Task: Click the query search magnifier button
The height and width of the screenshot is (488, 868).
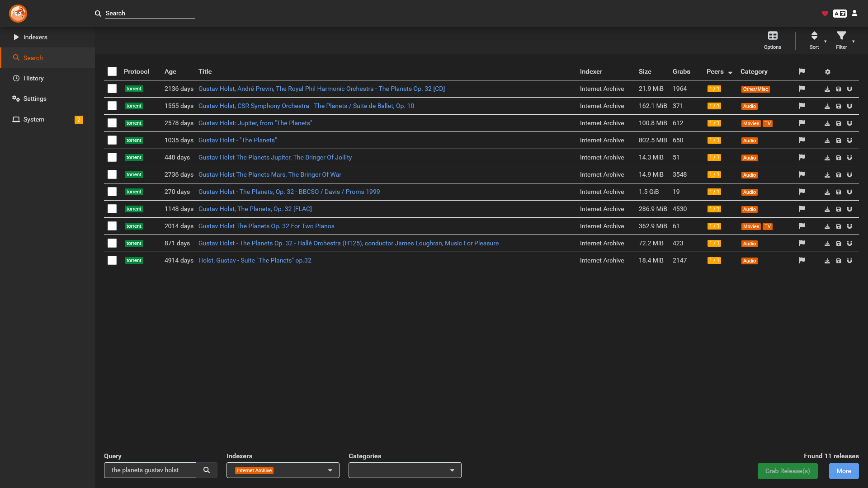Action: (x=207, y=470)
